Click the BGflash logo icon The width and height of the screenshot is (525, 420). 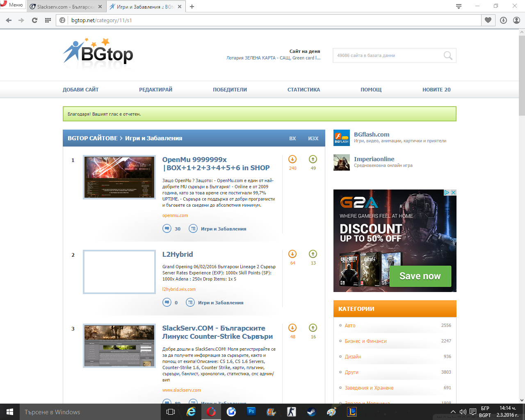coord(341,138)
